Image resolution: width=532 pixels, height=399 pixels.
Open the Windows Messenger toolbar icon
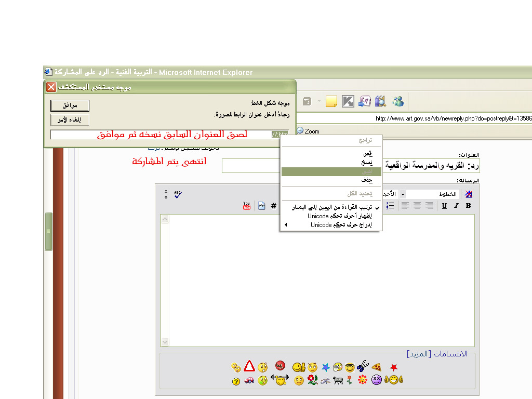pyautogui.click(x=398, y=101)
